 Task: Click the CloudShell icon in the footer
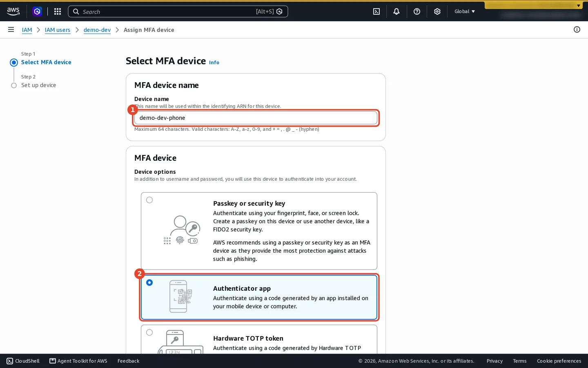10,361
